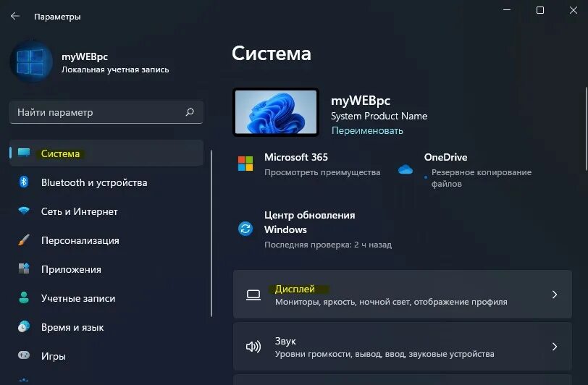Open the Звук chevron arrow
The width and height of the screenshot is (588, 385).
click(555, 347)
